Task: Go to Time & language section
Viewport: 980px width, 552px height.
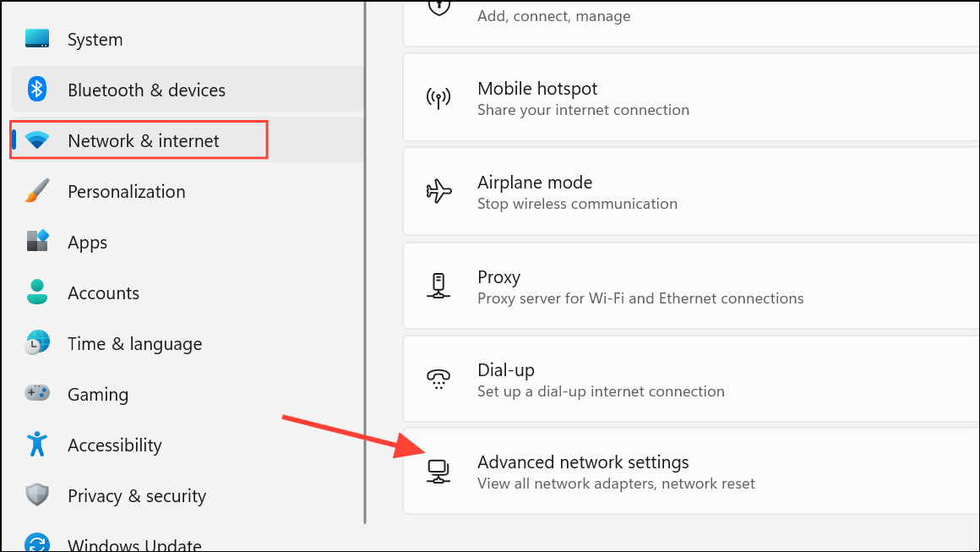Action: [188, 343]
